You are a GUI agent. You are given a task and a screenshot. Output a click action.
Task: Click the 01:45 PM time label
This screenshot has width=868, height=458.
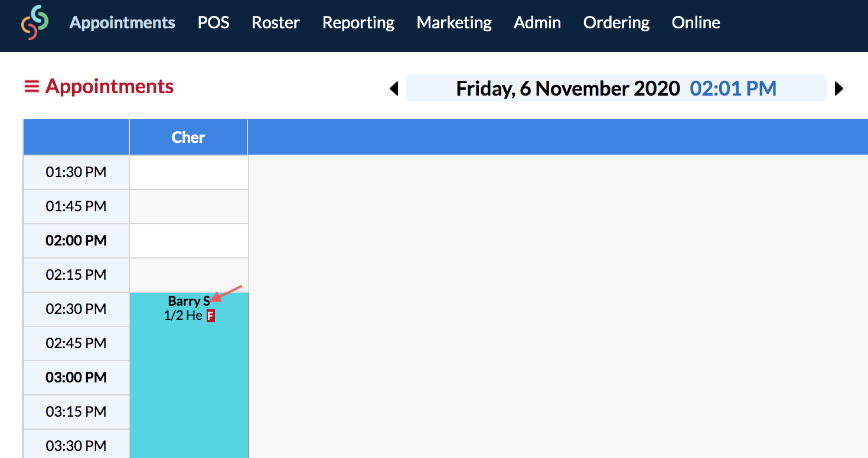pyautogui.click(x=76, y=207)
